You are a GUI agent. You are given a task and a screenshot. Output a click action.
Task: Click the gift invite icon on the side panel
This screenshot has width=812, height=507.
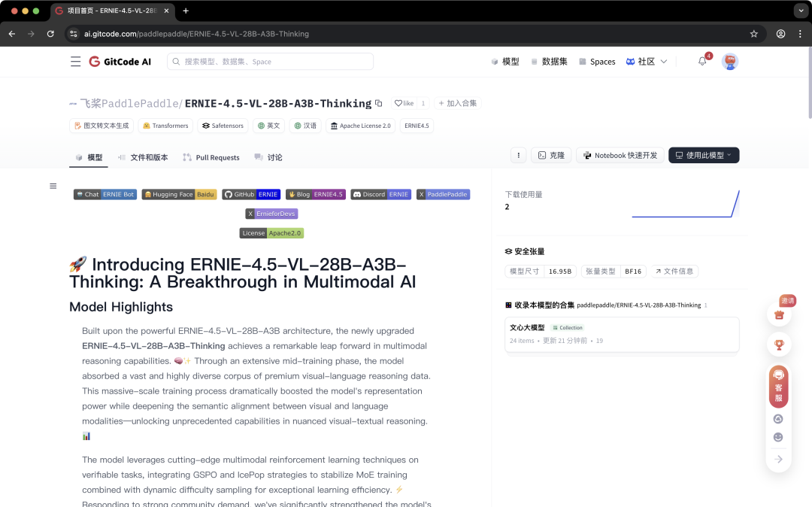[x=779, y=315]
